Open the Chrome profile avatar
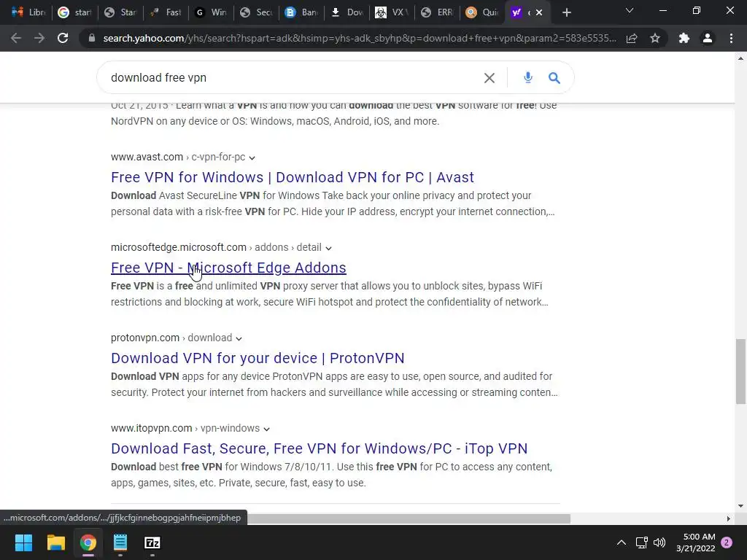The width and height of the screenshot is (747, 560). (x=708, y=38)
